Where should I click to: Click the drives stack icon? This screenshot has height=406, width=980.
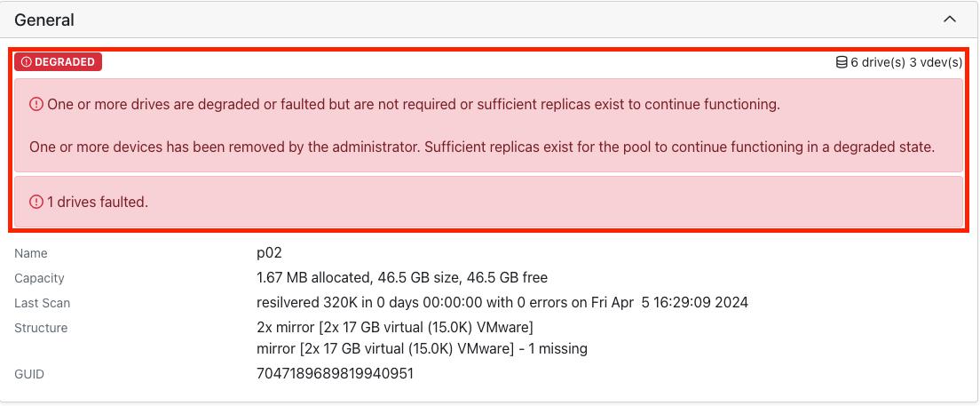point(842,62)
